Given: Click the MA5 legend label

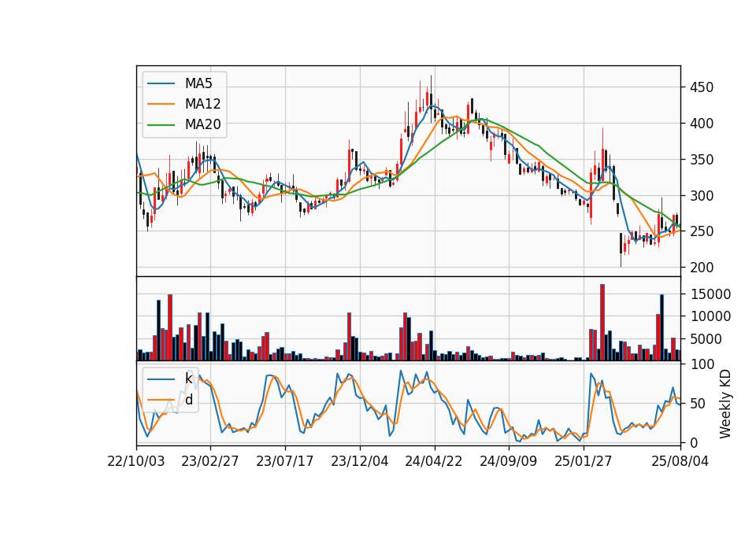Looking at the screenshot, I should point(198,83).
